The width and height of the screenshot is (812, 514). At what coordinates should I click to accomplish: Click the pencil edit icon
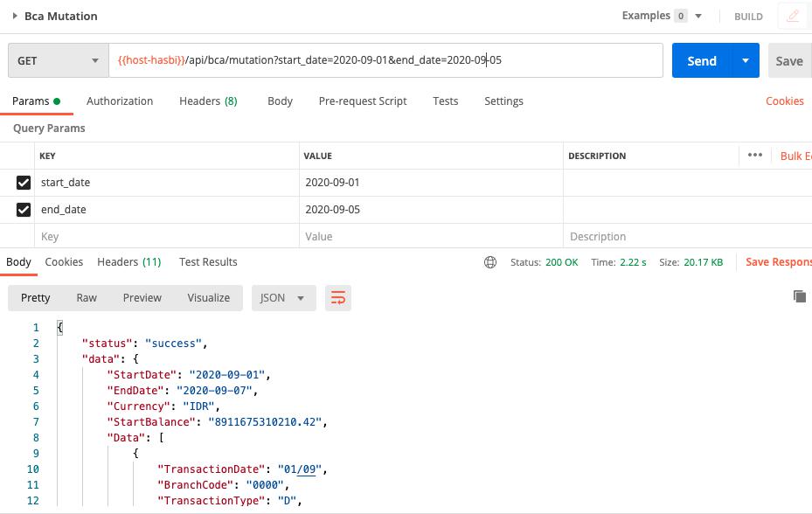[792, 16]
